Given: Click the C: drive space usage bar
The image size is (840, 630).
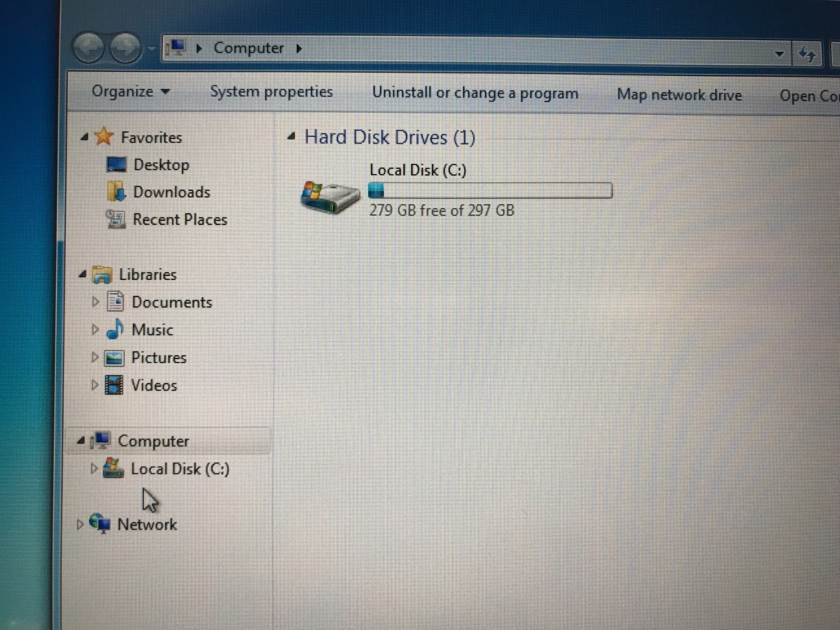Looking at the screenshot, I should point(490,190).
